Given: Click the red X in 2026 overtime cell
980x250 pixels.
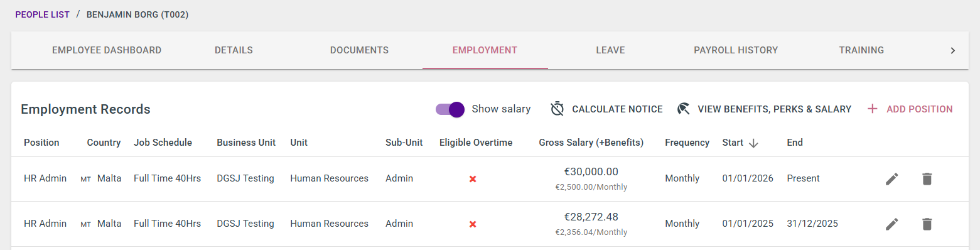Looking at the screenshot, I should pyautogui.click(x=473, y=179).
